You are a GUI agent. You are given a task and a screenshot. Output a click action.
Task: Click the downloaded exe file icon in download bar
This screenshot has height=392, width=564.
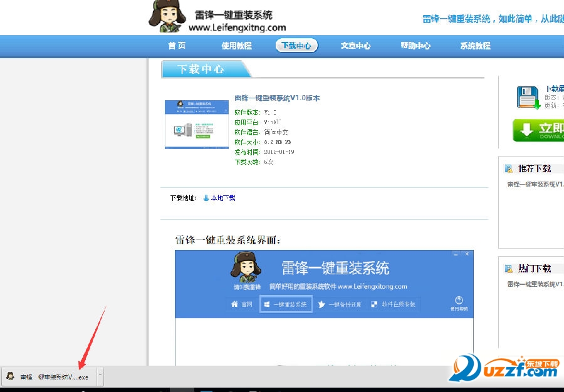11,376
